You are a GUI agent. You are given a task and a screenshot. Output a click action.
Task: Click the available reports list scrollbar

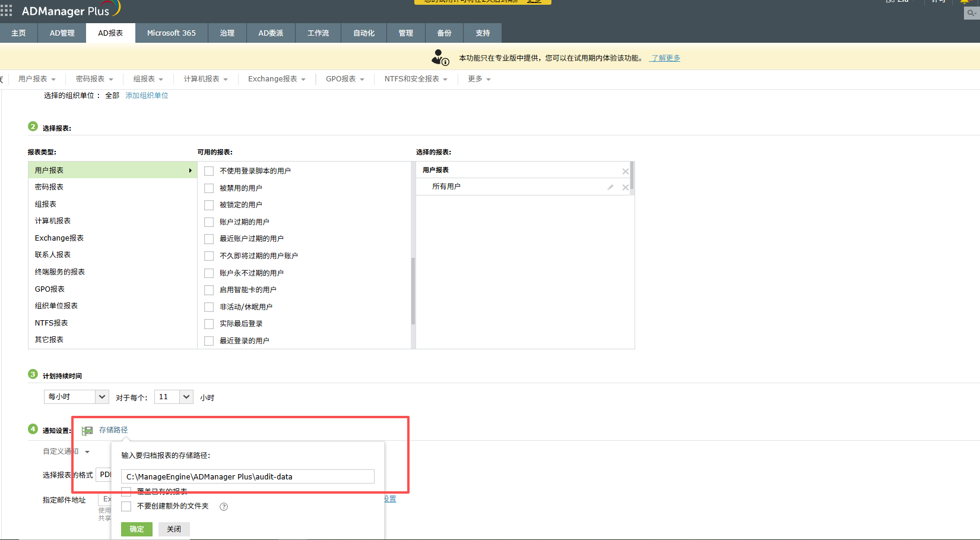pyautogui.click(x=413, y=290)
